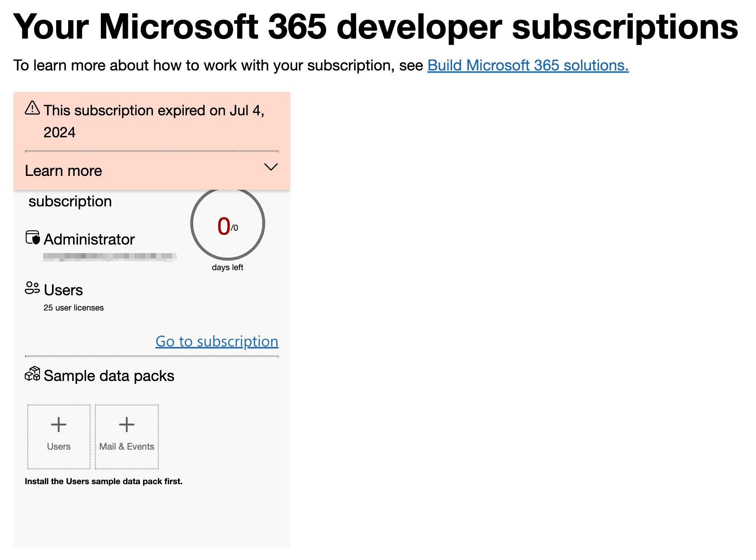Image resolution: width=756 pixels, height=560 pixels.
Task: Click the Sample data packs boxes icon
Action: click(x=32, y=373)
